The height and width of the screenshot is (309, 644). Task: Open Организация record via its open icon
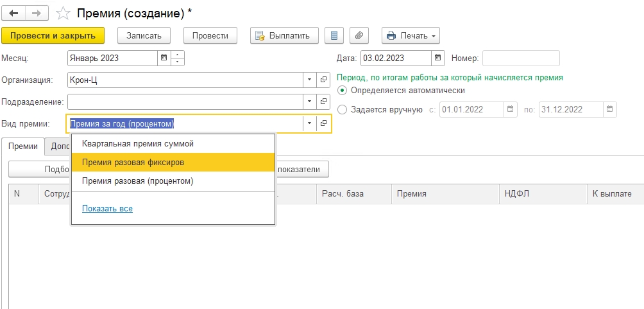pos(324,80)
